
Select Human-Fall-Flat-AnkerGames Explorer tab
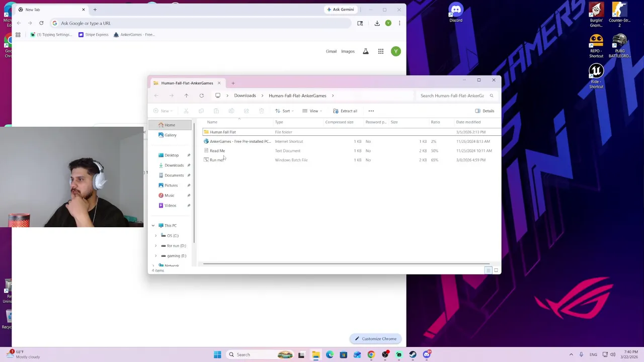[x=187, y=83]
